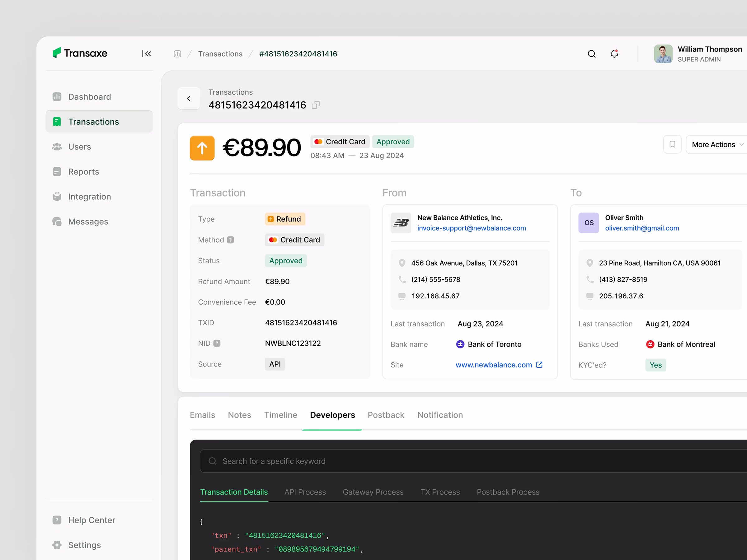Open oliver.smith@gmail.com email link

(641, 228)
